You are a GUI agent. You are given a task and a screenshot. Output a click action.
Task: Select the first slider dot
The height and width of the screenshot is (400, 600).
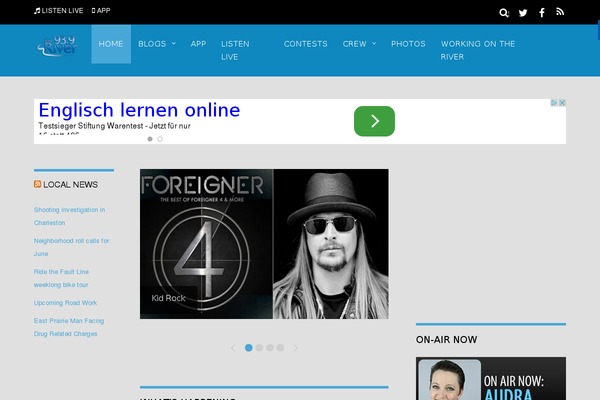(x=249, y=348)
